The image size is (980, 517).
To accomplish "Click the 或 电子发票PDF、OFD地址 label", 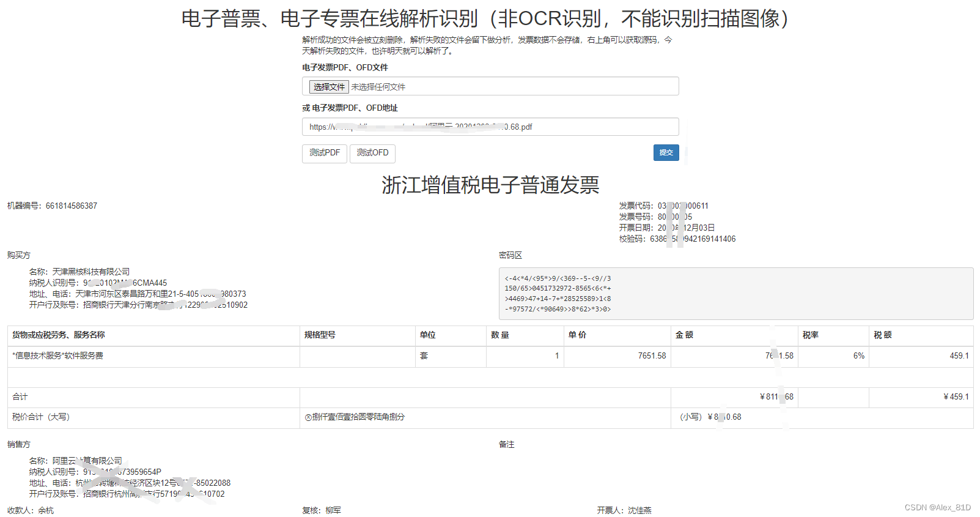I will tap(350, 108).
